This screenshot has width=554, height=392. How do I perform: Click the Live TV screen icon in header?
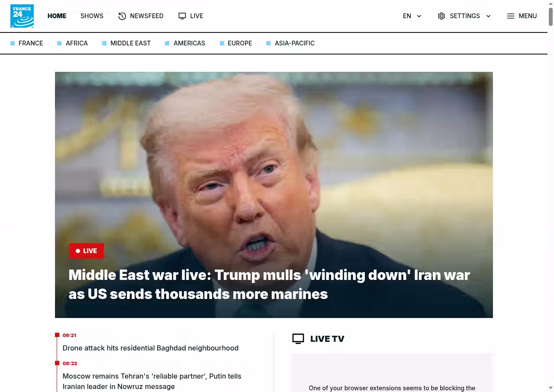click(x=182, y=16)
